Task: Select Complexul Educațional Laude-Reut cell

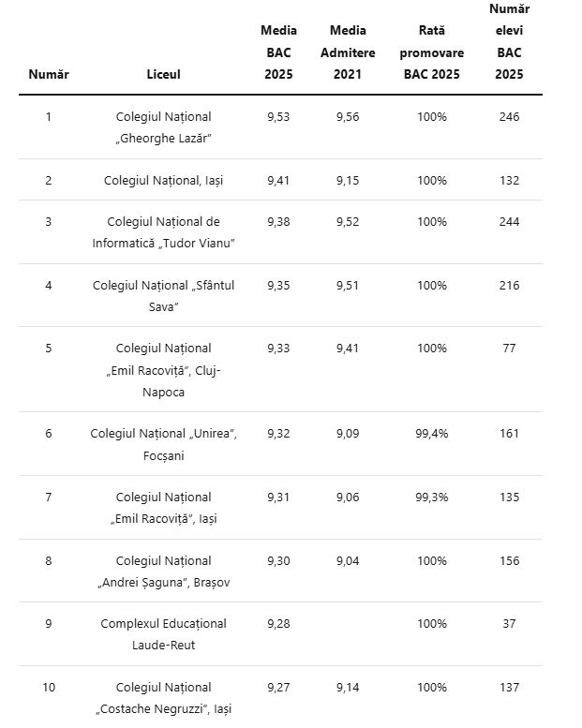Action: click(163, 633)
